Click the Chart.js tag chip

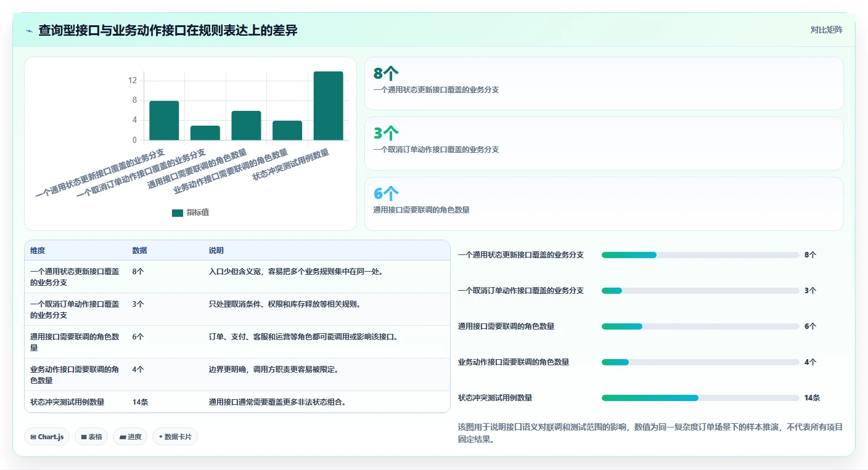tap(47, 437)
